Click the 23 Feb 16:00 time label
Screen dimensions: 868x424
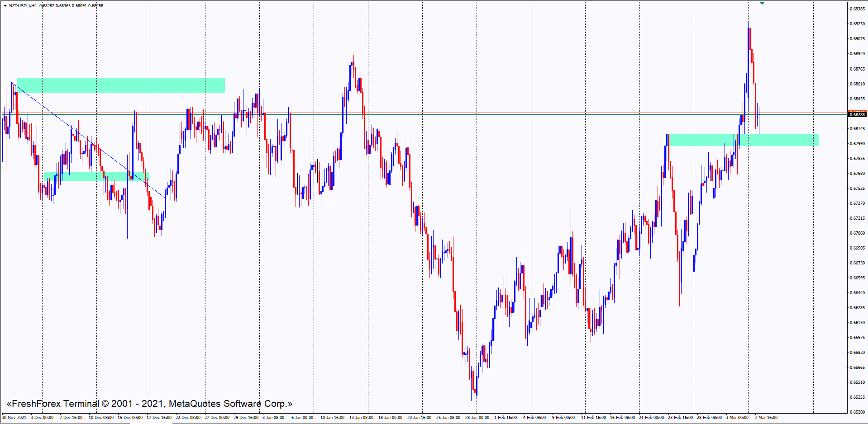pos(680,418)
